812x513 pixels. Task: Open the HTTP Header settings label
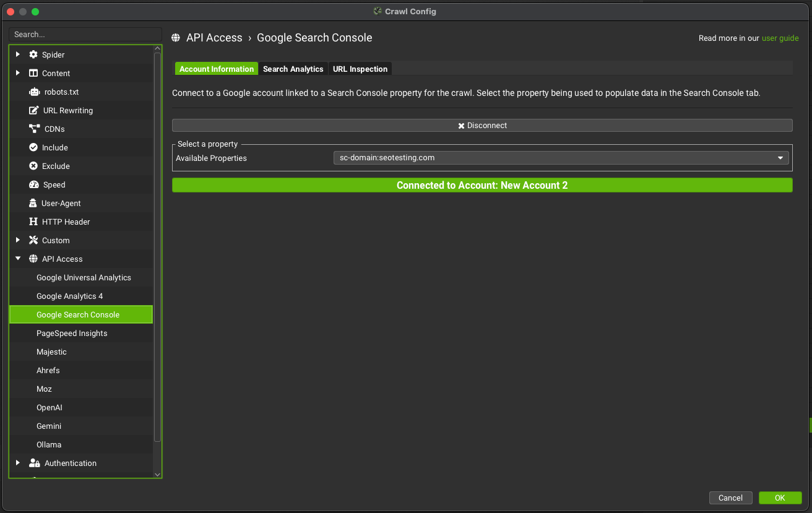tap(66, 222)
